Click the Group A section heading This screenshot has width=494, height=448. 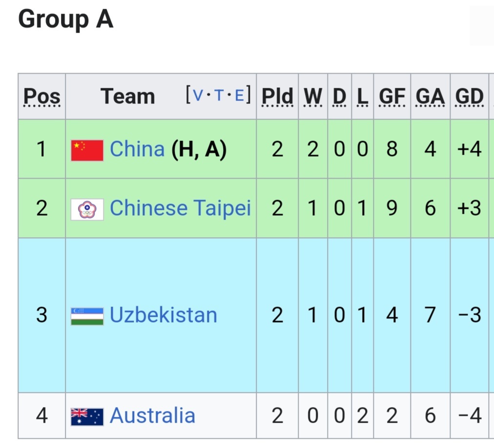tap(66, 20)
